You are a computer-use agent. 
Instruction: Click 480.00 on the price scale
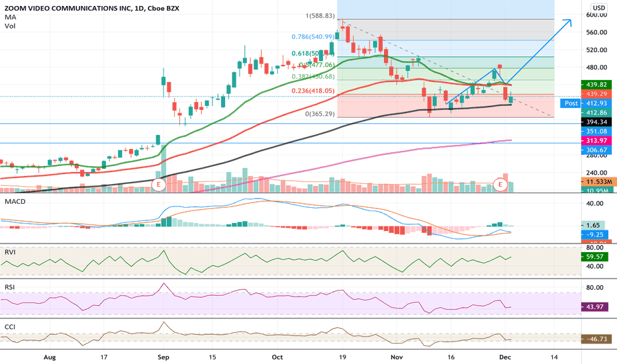tap(596, 68)
